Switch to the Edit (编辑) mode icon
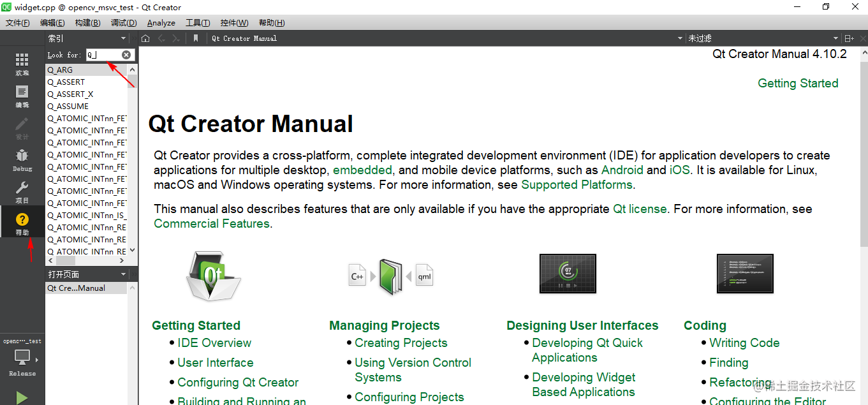868x405 pixels. point(22,92)
